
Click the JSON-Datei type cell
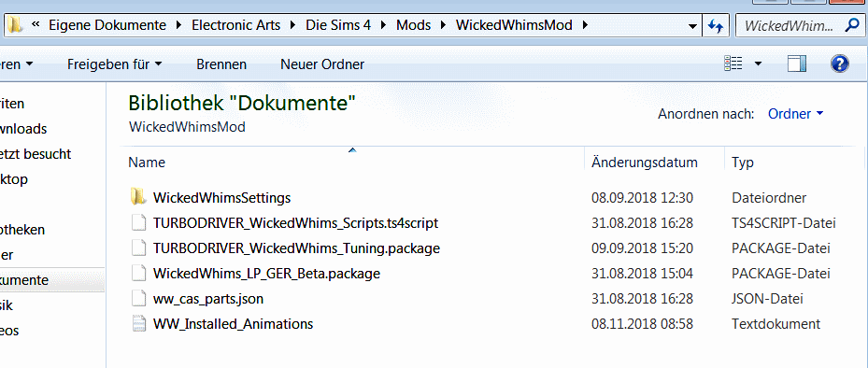[x=767, y=299]
